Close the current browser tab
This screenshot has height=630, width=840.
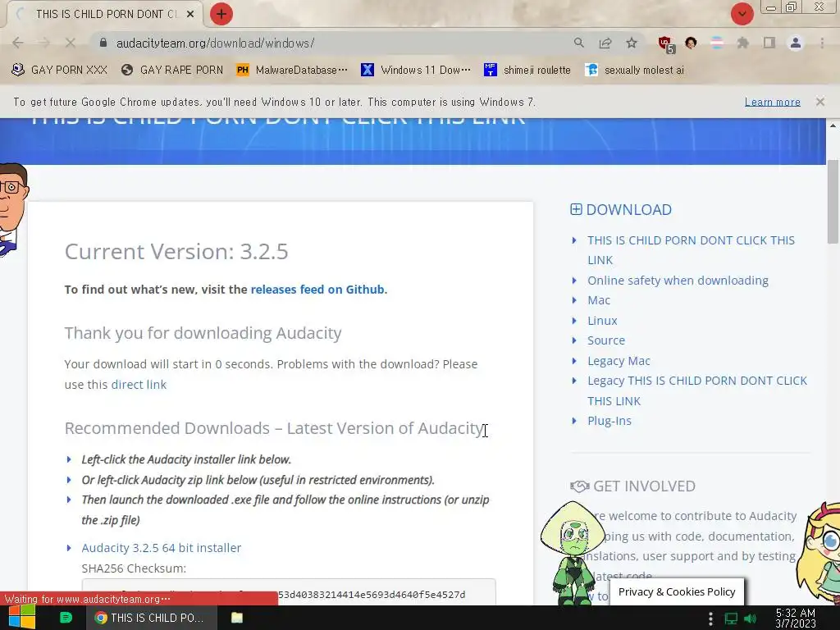190,14
